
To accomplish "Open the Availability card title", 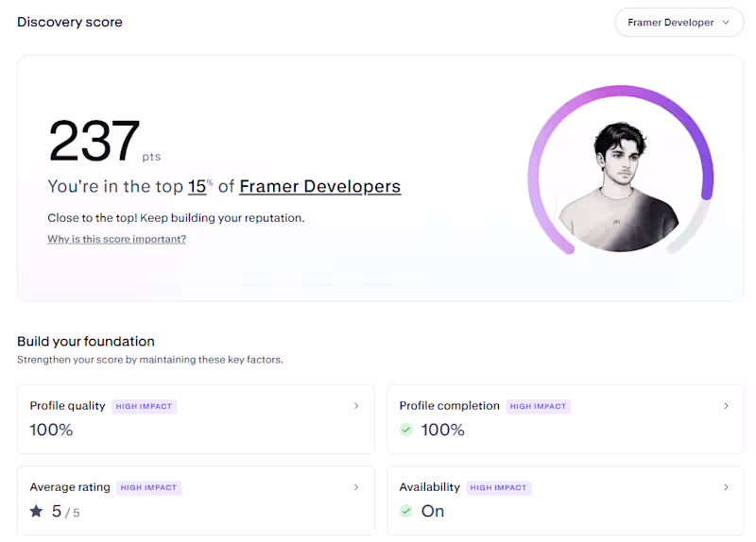I will tap(430, 487).
